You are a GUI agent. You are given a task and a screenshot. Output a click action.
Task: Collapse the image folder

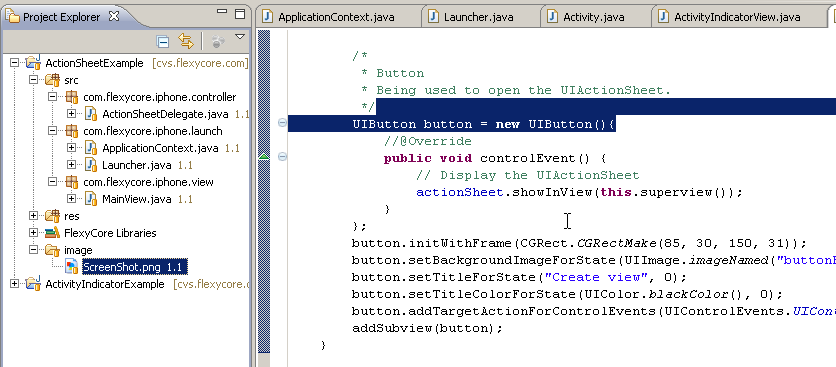click(x=34, y=249)
